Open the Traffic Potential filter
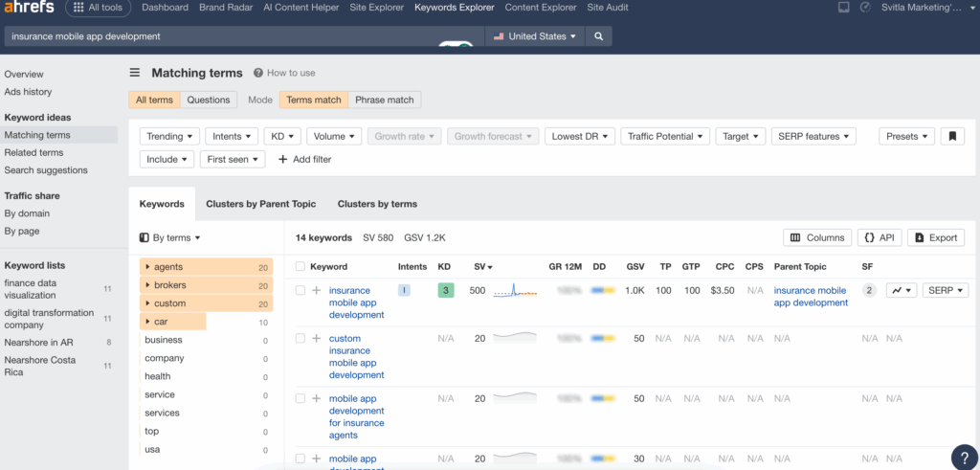The height and width of the screenshot is (470, 980). 665,136
